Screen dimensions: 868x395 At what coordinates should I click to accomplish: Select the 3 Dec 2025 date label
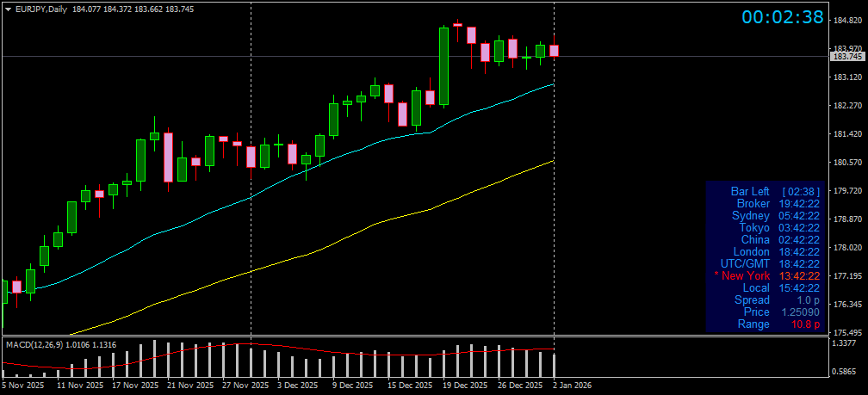(298, 386)
